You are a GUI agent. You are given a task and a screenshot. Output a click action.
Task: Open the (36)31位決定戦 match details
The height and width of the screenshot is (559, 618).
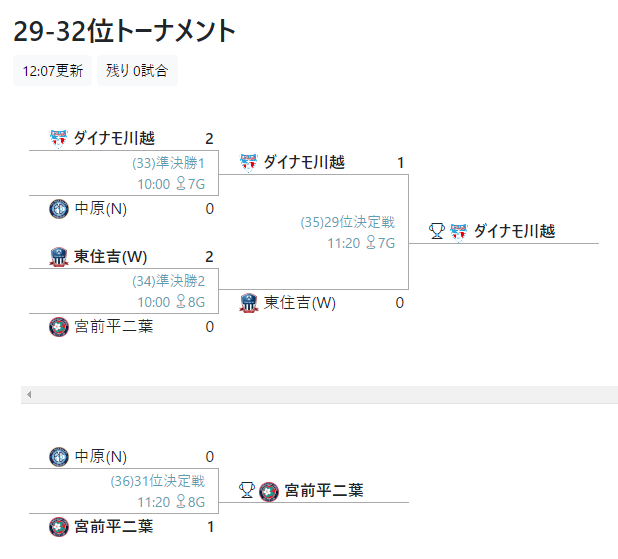click(x=157, y=481)
